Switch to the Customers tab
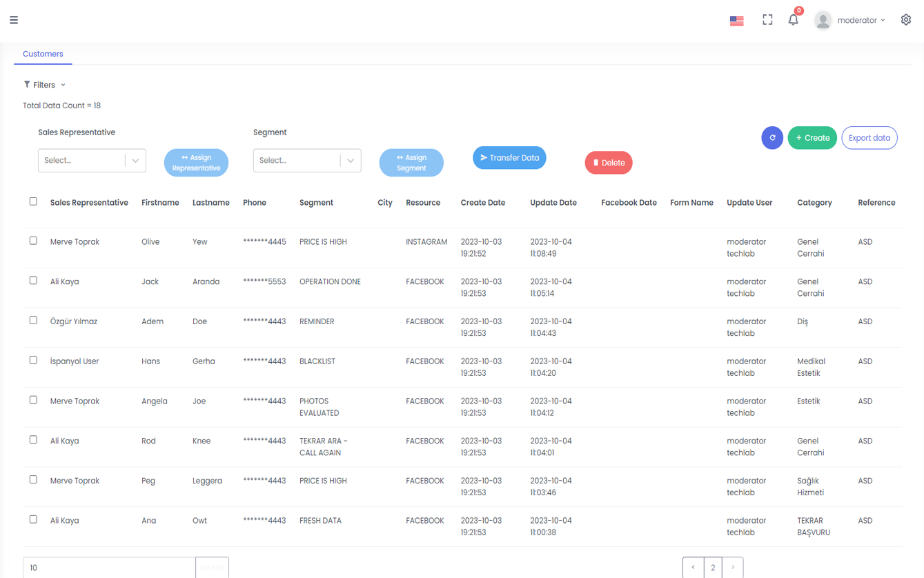 coord(43,54)
